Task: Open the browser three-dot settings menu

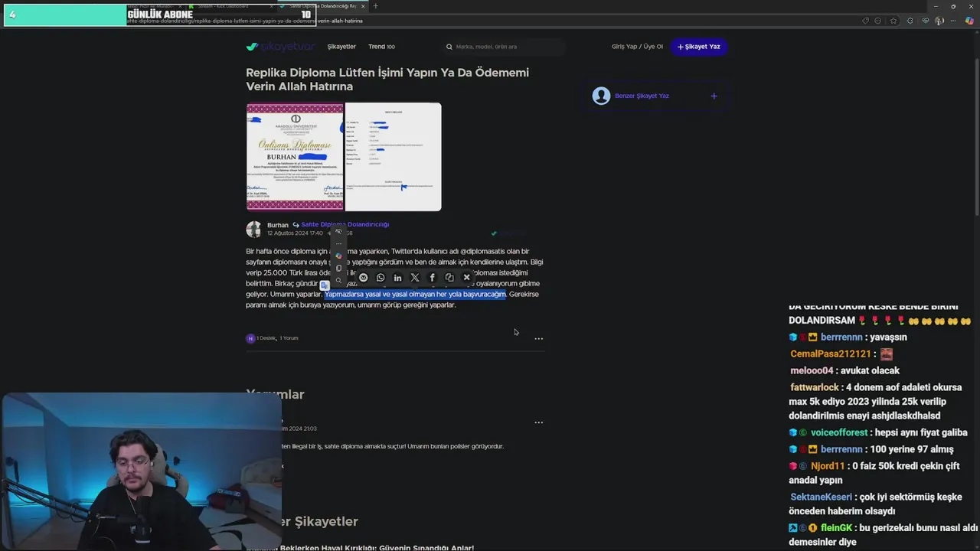Action: 953,21
